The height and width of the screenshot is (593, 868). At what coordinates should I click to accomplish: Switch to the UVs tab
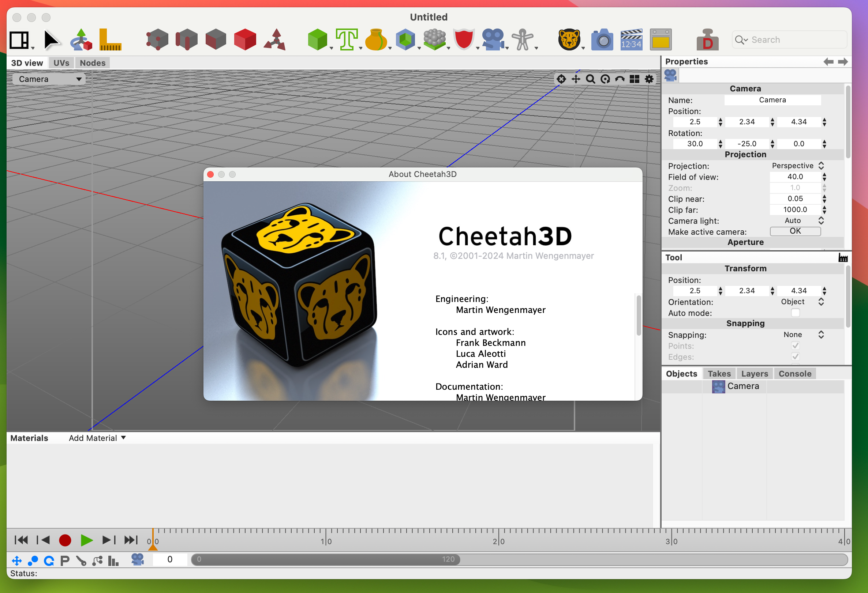(x=61, y=63)
